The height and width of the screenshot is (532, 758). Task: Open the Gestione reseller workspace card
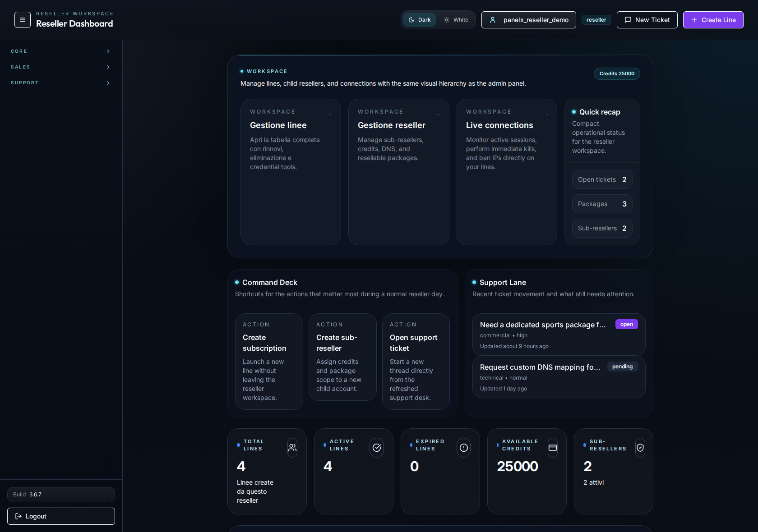398,172
